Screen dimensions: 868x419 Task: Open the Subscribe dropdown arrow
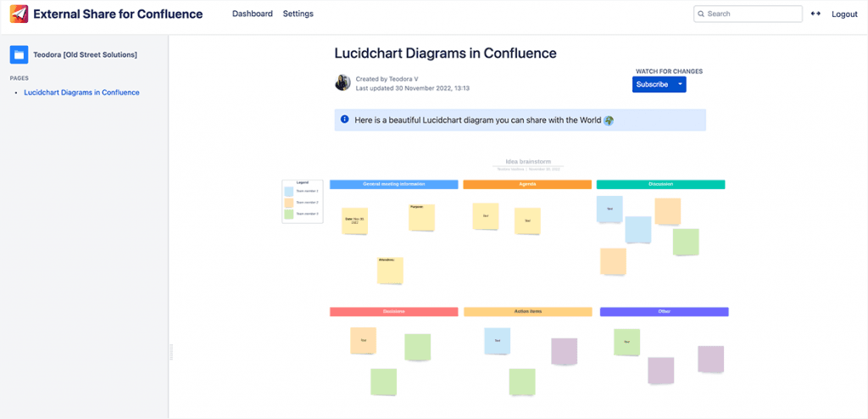[x=680, y=85]
